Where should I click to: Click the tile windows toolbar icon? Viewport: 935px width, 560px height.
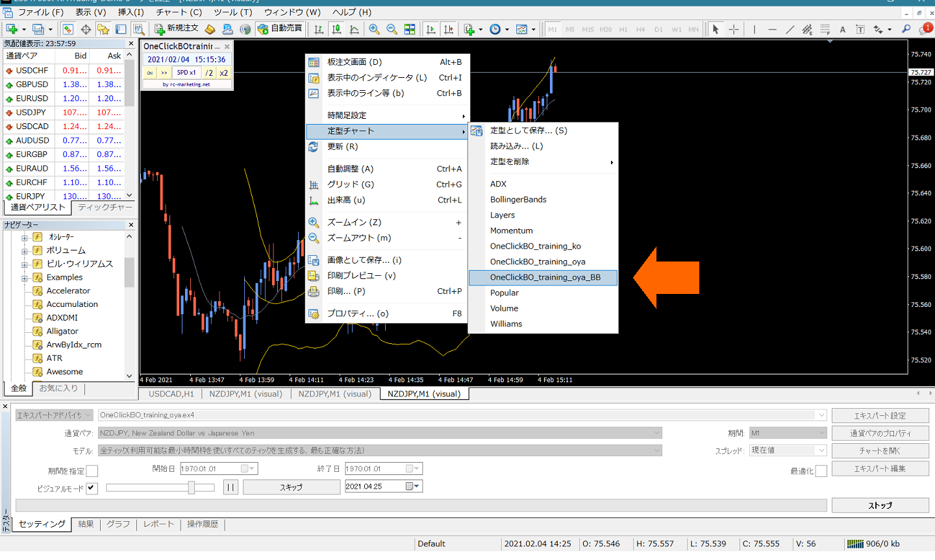(x=410, y=29)
